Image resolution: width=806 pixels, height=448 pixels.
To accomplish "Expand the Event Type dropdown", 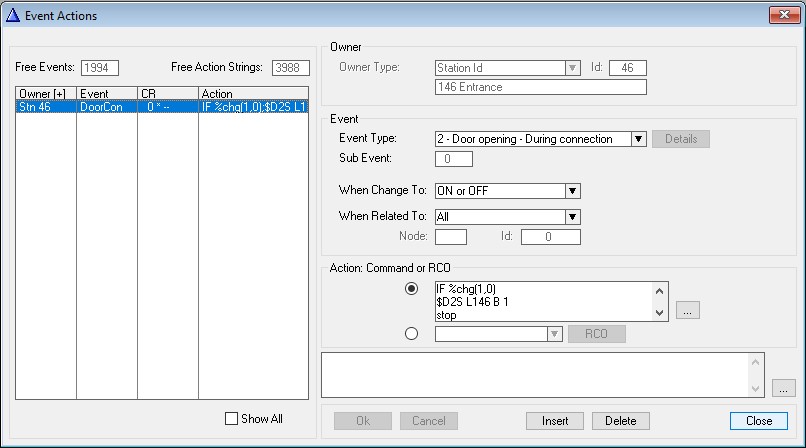I will [639, 139].
